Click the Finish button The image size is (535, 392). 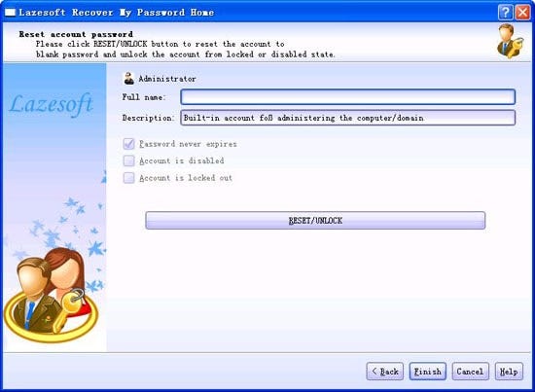pyautogui.click(x=428, y=372)
